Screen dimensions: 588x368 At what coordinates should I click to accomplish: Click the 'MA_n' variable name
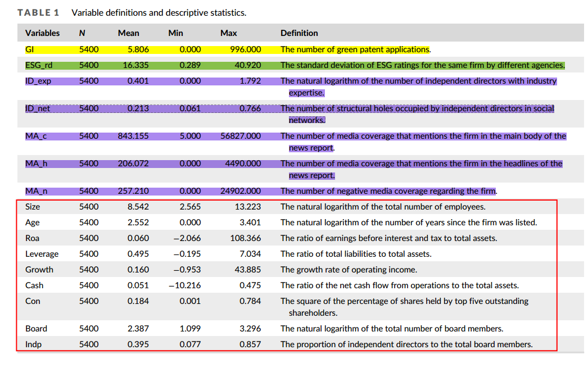[x=37, y=191]
